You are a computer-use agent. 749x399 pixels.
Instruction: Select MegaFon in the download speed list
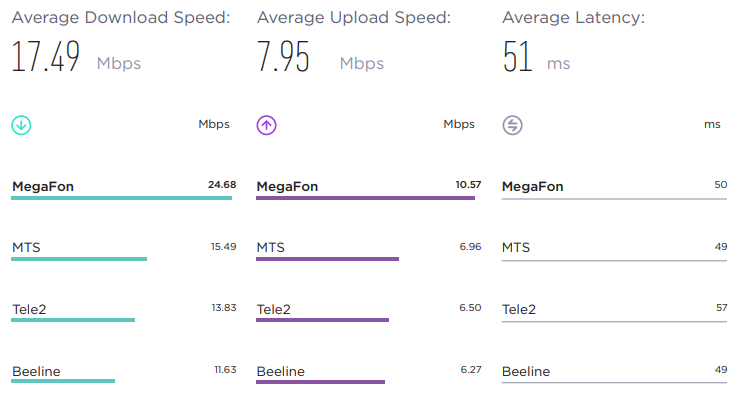click(43, 186)
